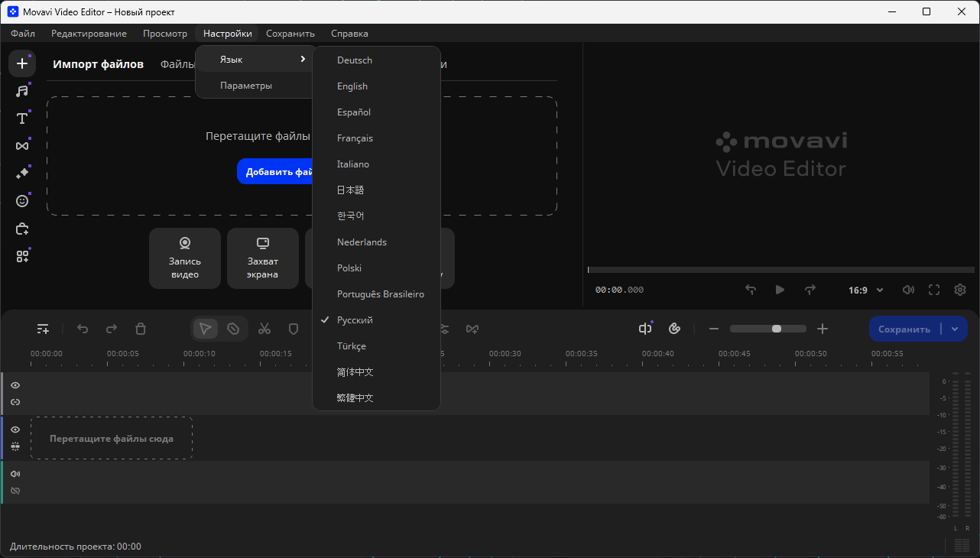Click the 00:00:30 mark on timeline ruler
This screenshot has width=980, height=558.
pos(505,354)
